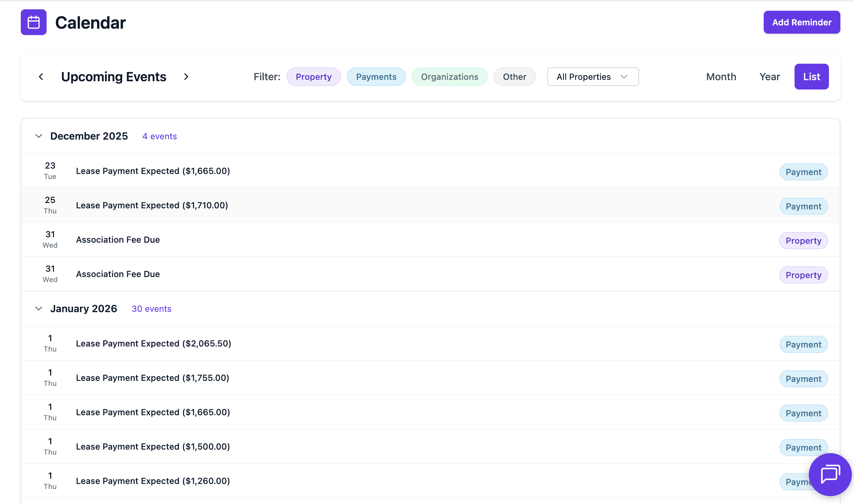Image resolution: width=854 pixels, height=504 pixels.
Task: Go to next period using the right chevron
Action: point(186,77)
